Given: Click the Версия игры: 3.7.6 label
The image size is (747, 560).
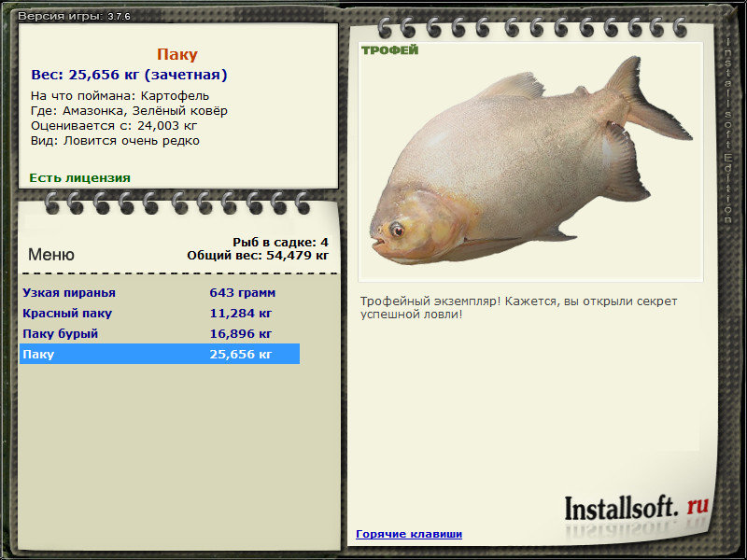Looking at the screenshot, I should [75, 16].
